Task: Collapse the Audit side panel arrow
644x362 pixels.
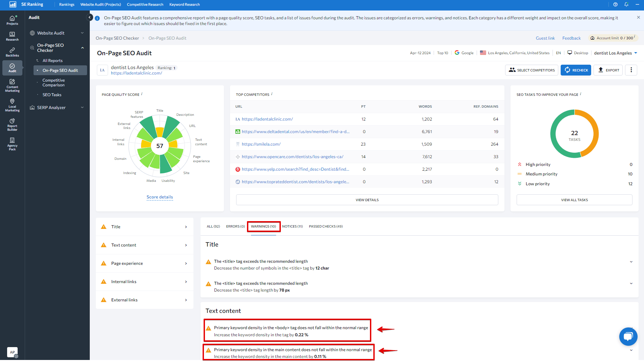Action: point(89,17)
